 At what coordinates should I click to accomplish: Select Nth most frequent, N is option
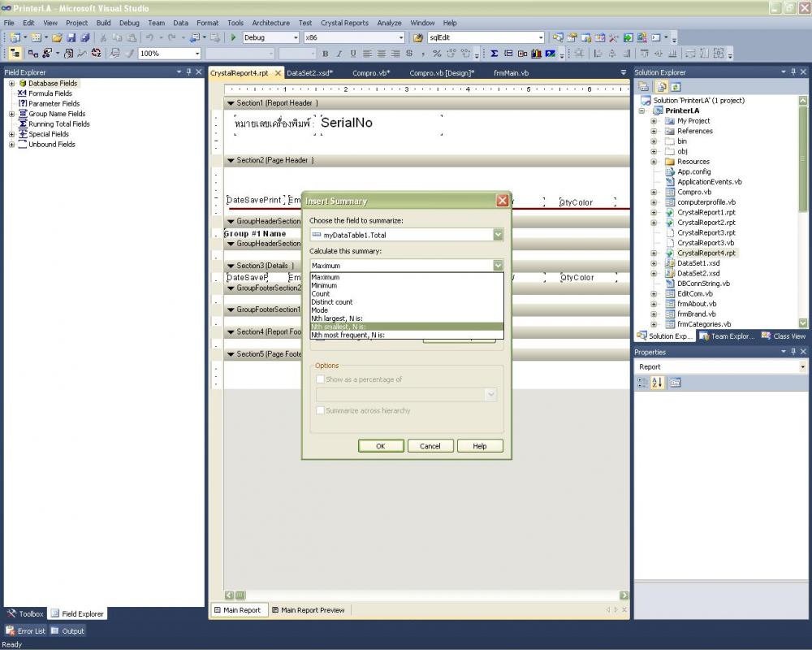coord(407,335)
